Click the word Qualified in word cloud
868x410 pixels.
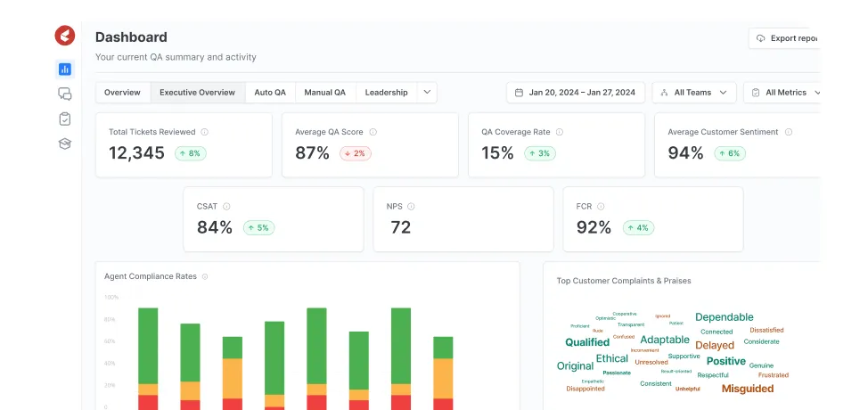click(587, 342)
